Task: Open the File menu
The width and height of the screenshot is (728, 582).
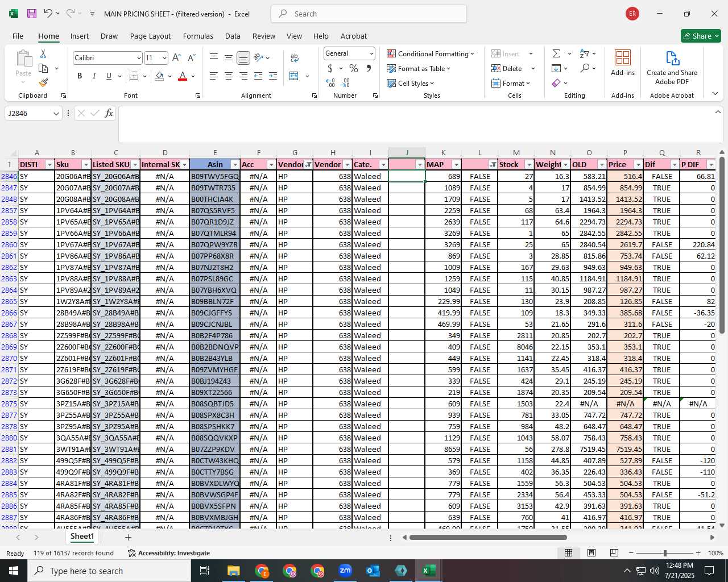Action: (18, 36)
